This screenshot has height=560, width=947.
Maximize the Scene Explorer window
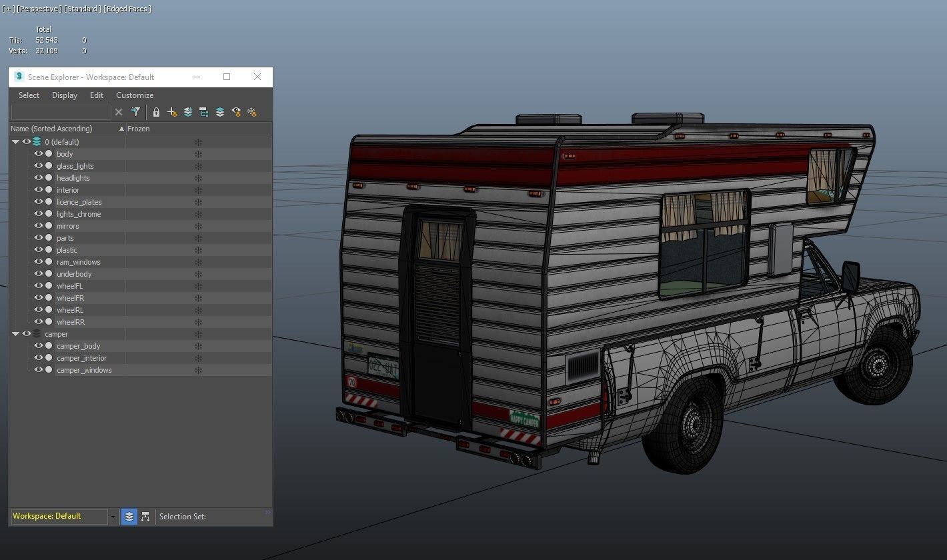(x=227, y=77)
